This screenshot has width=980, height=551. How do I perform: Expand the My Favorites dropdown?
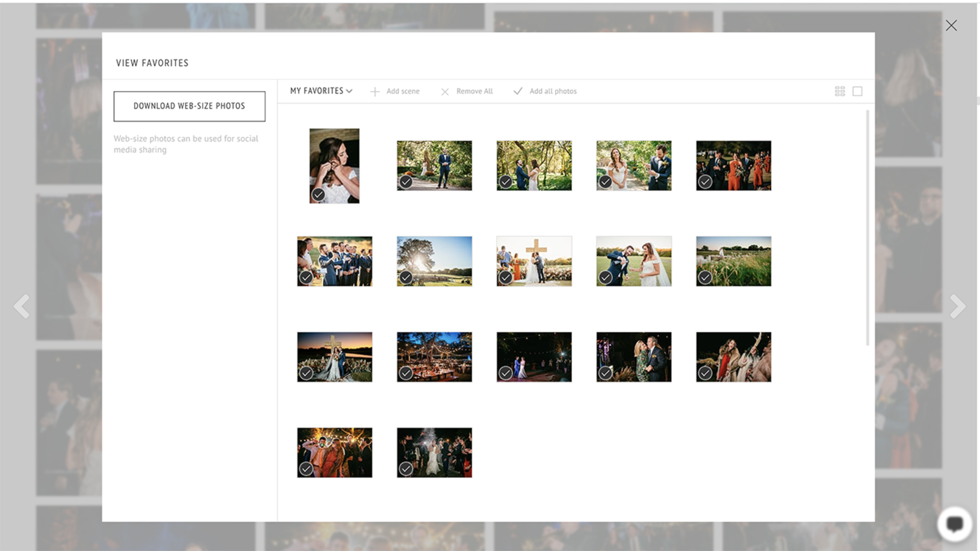(x=317, y=91)
